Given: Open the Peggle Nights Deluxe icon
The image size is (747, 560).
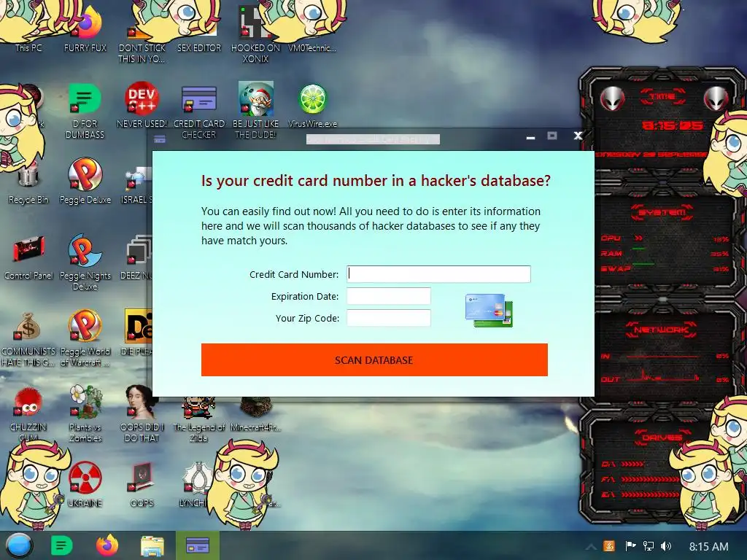Looking at the screenshot, I should tap(85, 262).
